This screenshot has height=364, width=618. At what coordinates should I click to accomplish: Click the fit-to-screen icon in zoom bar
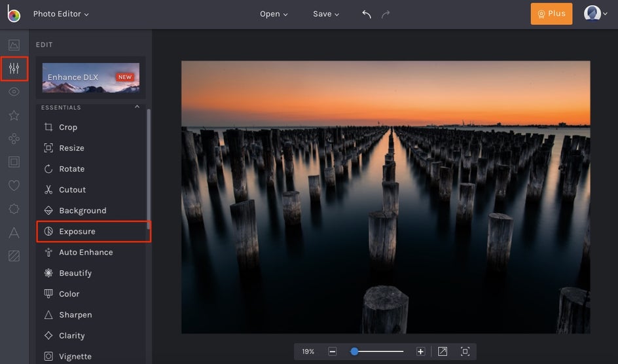click(443, 352)
